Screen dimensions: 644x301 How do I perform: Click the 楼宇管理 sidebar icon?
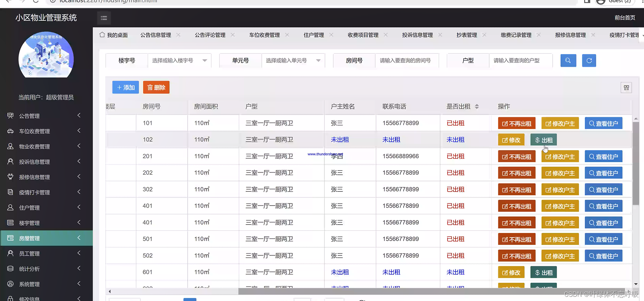[11, 223]
